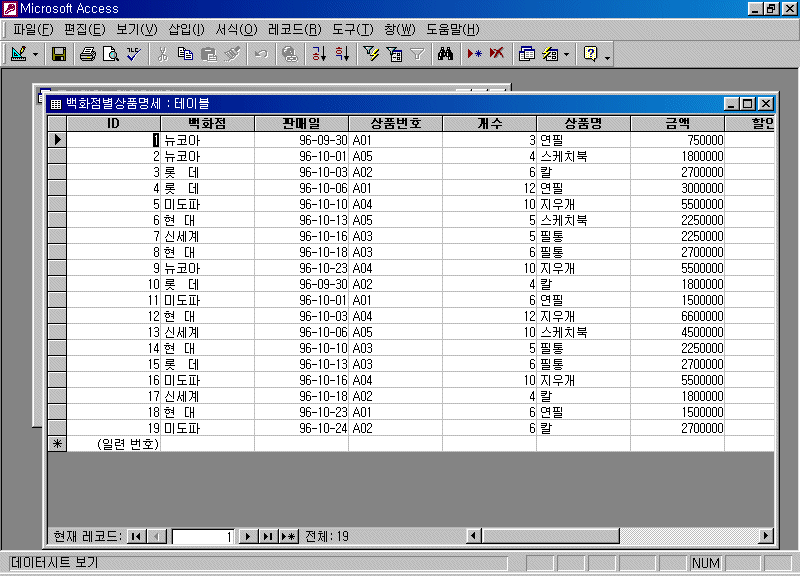Open the 파일(F) menu
Screen dimensions: 800x576
[x=33, y=30]
